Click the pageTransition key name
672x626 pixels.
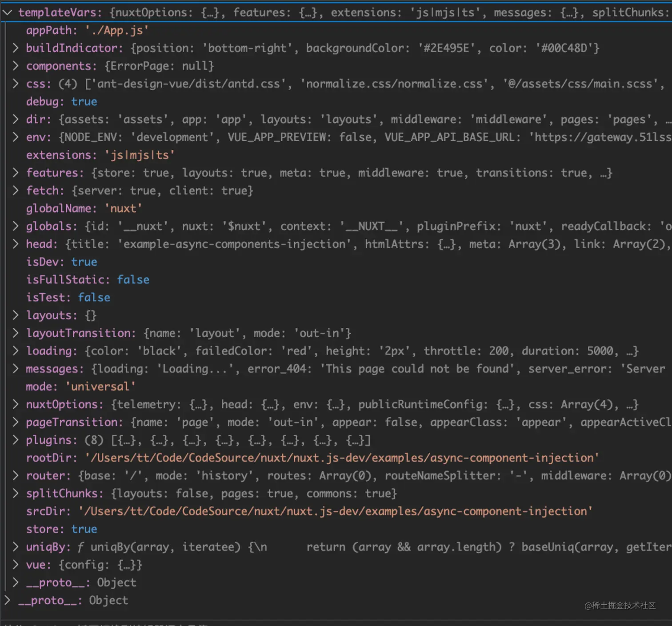click(71, 422)
